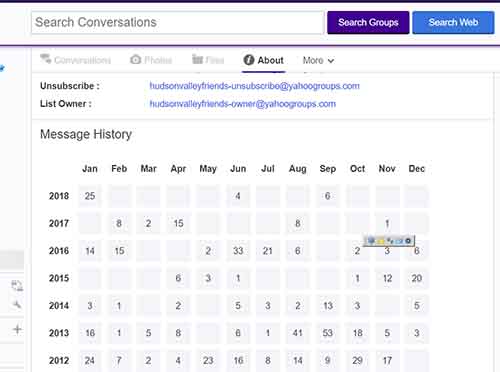
Task: Click the Search Groups button
Action: click(368, 22)
